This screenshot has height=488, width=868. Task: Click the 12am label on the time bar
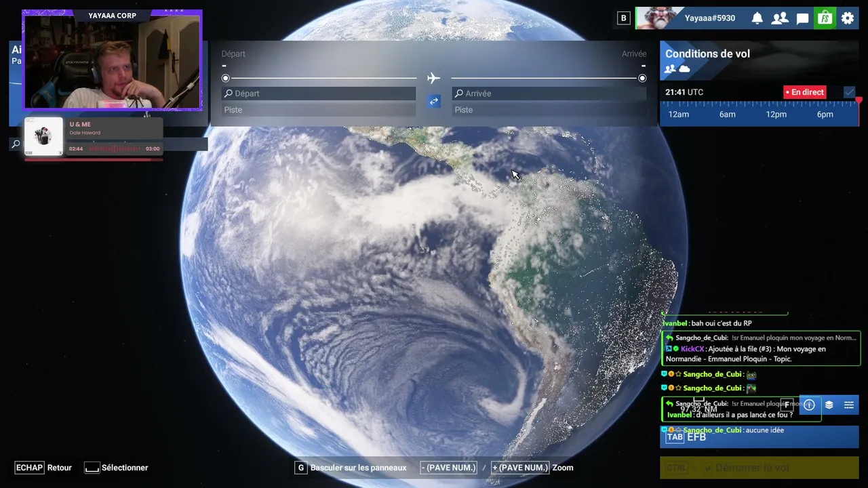tap(679, 115)
